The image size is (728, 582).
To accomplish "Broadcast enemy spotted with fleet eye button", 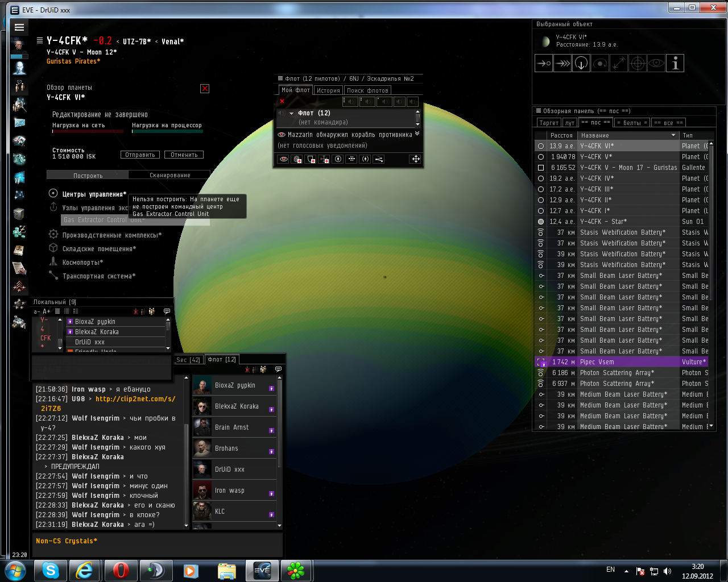I will click(283, 159).
